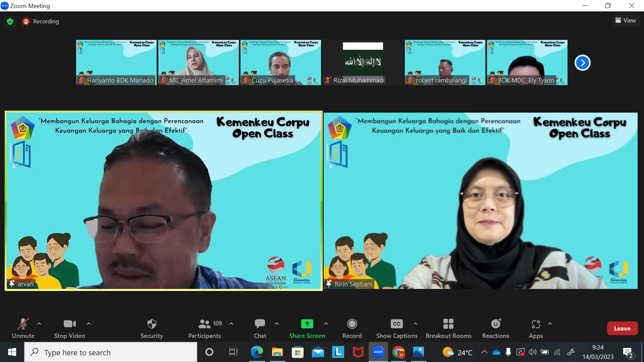644x362 pixels.
Task: Open File Explorer from taskbar
Action: pos(277,352)
